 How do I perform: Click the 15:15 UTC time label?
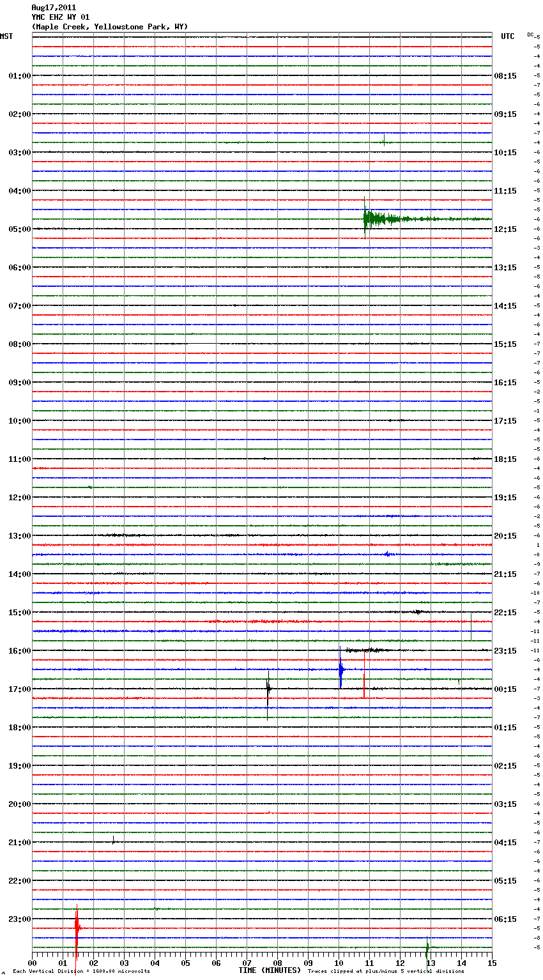click(x=505, y=344)
